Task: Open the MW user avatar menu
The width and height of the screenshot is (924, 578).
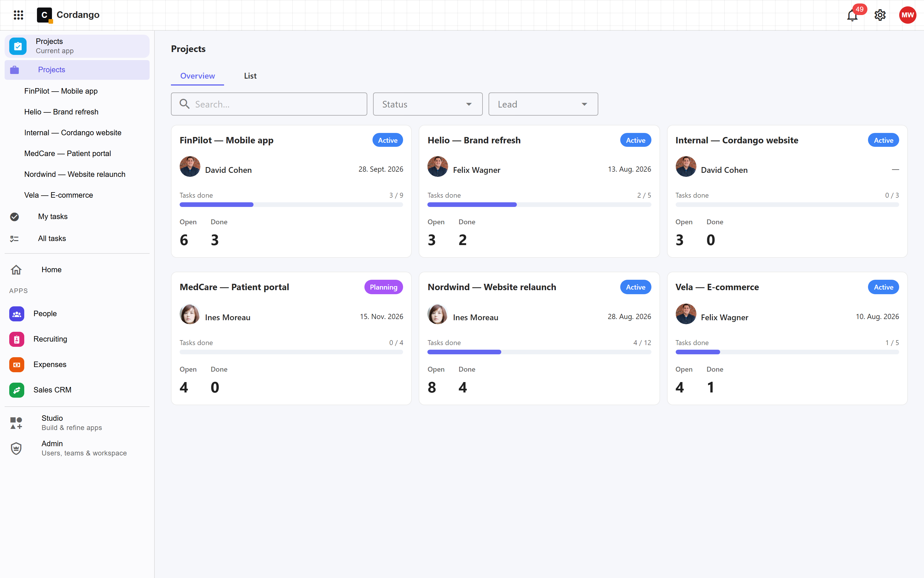Action: tap(908, 15)
